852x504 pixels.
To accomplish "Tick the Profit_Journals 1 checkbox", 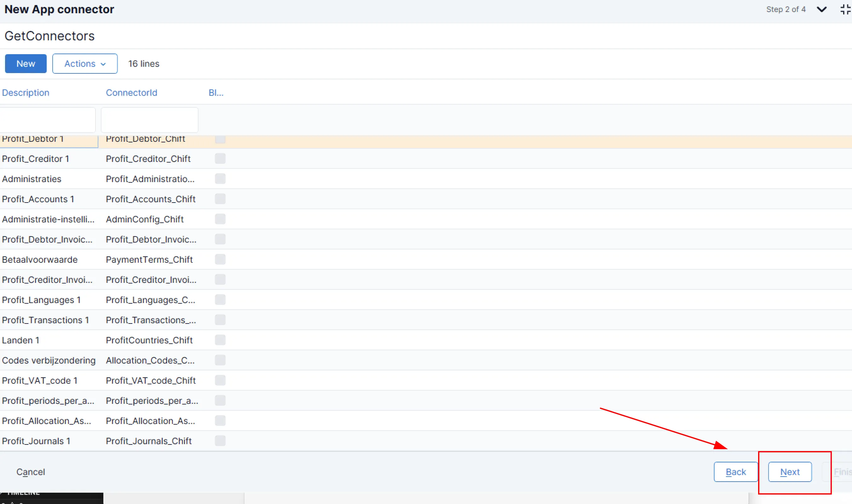I will coord(220,441).
